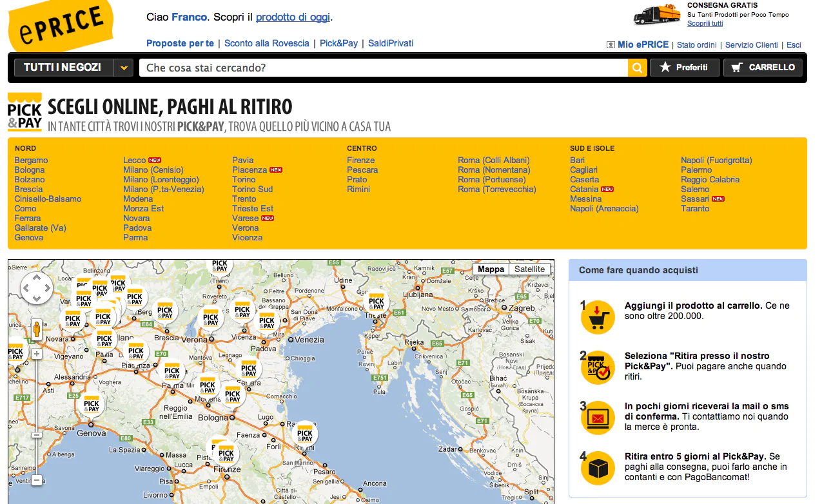Click Esci to log out

tap(794, 45)
